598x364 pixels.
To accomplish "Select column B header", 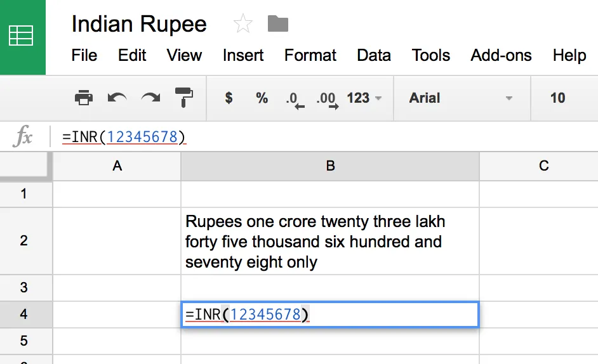I will (x=330, y=166).
